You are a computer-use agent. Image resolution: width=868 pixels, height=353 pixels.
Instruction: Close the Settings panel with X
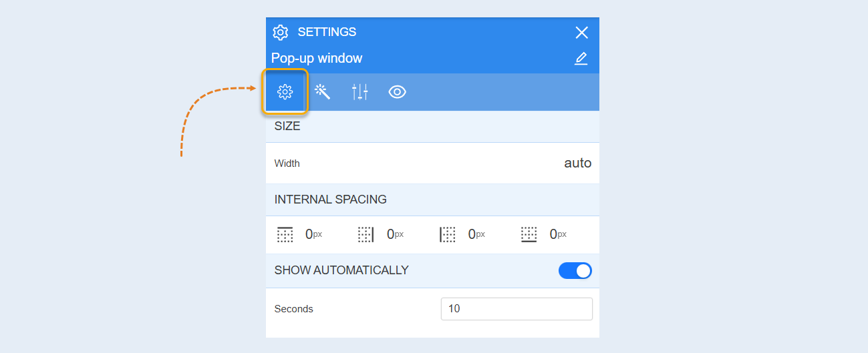pos(582,33)
